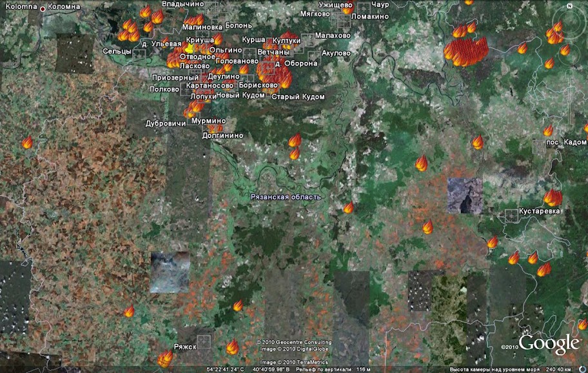Click the Рельеф по вертикали 116 м readout
The height and width of the screenshot is (373, 588).
333,370
